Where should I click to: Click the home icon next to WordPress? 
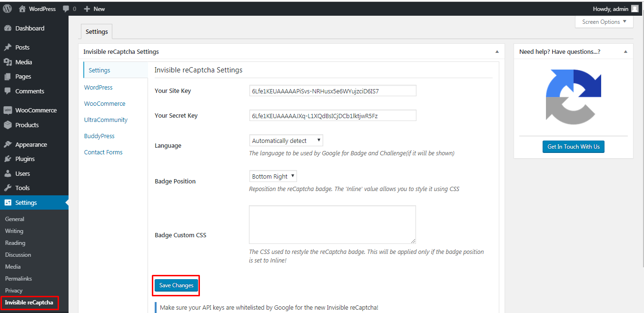click(x=22, y=9)
